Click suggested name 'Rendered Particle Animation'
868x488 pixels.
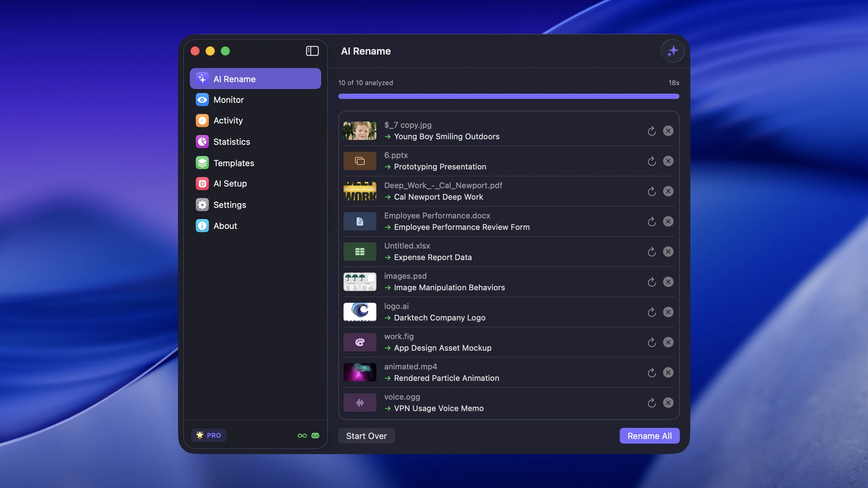[x=447, y=378]
